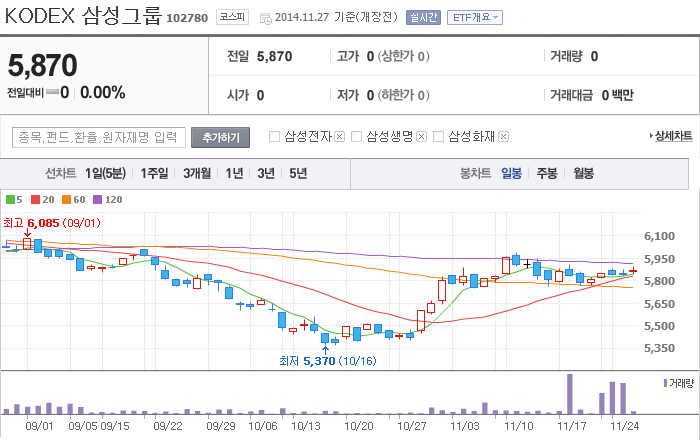Select the 3개월 line chart tab
Screen dimensions: 700x440
pos(197,173)
